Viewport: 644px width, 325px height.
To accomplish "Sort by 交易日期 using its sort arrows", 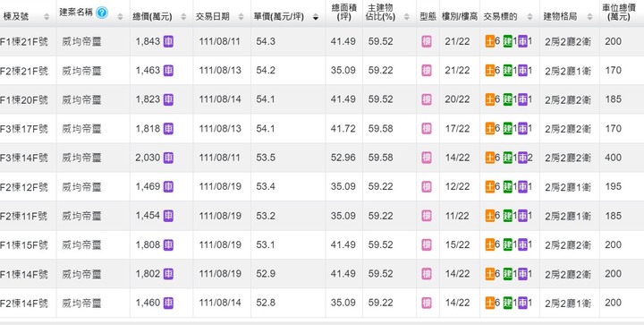I will coord(241,17).
